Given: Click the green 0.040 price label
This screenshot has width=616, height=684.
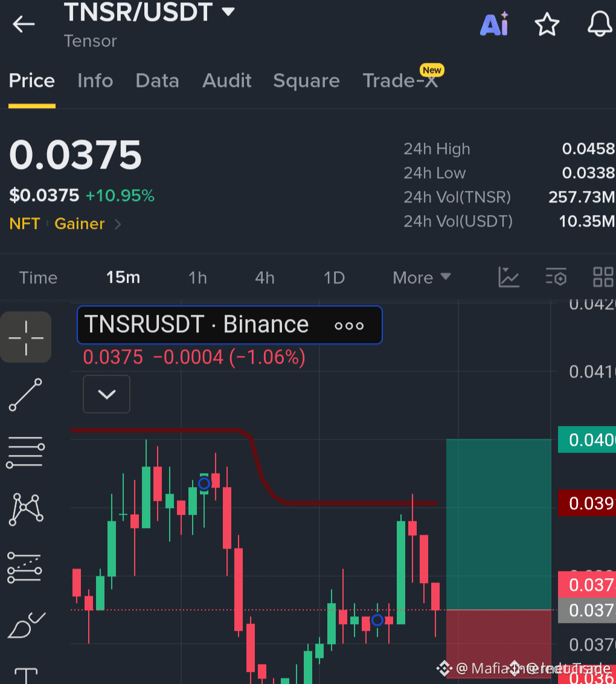Looking at the screenshot, I should (x=587, y=440).
